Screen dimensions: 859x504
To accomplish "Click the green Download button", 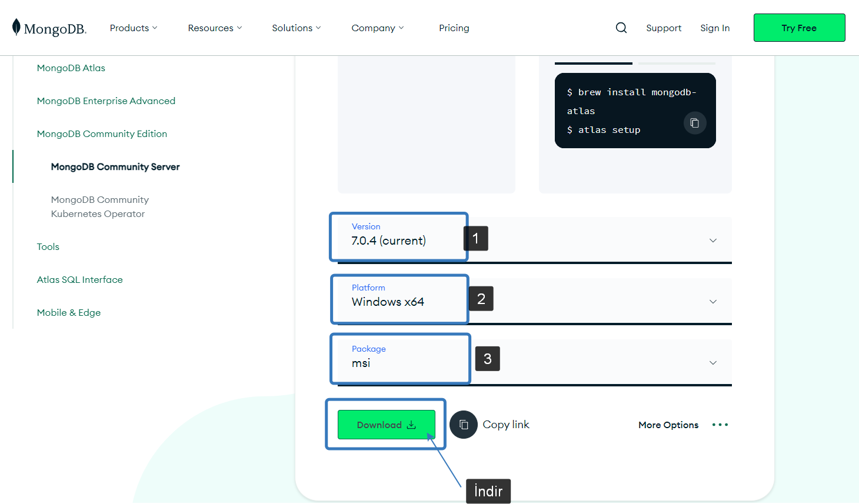I will pyautogui.click(x=386, y=425).
